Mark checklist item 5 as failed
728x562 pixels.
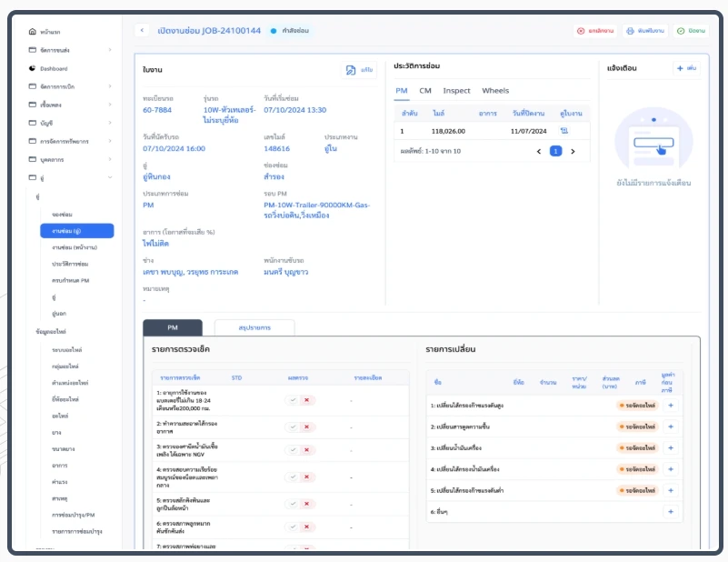(307, 504)
